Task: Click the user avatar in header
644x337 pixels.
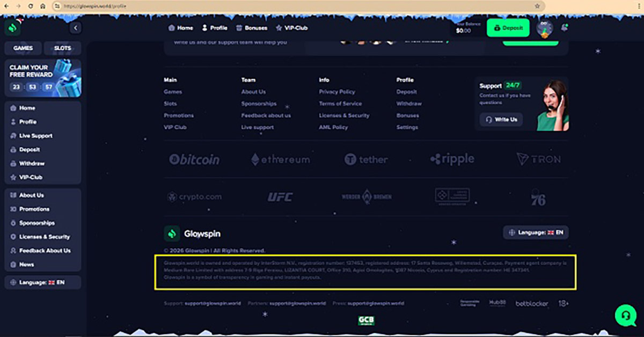Action: 545,28
